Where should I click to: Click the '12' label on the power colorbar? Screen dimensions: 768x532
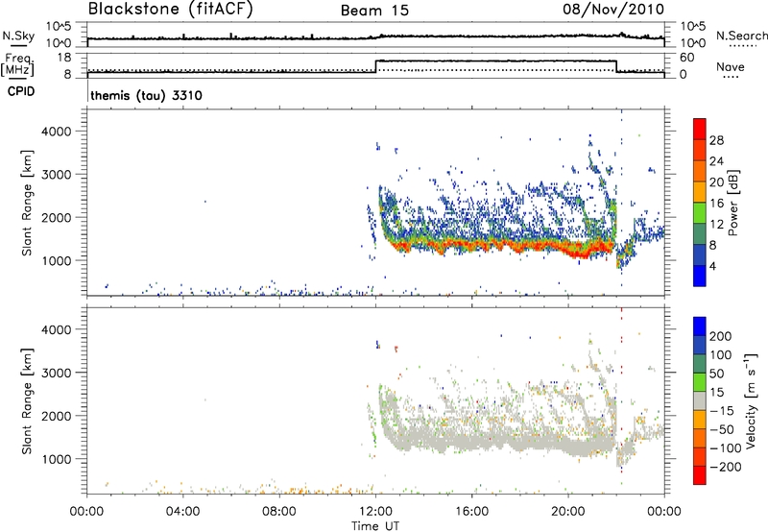pos(716,225)
